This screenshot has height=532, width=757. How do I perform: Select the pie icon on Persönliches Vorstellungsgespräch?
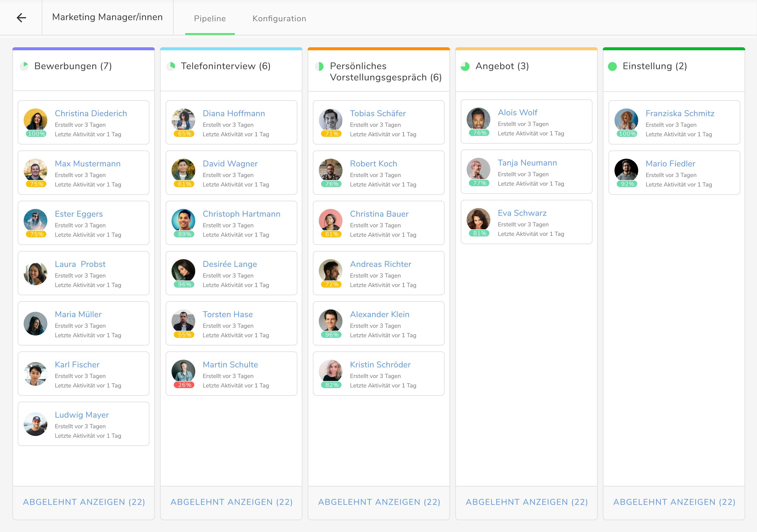pyautogui.click(x=319, y=66)
